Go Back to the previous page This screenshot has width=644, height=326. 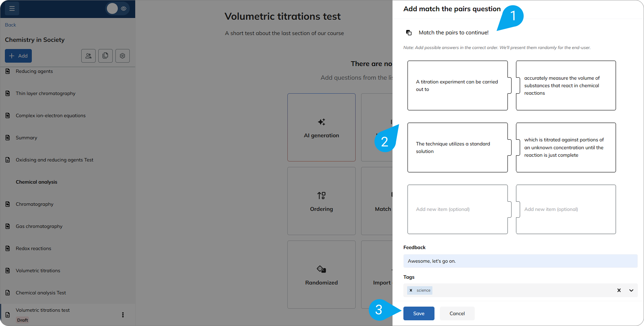point(10,25)
